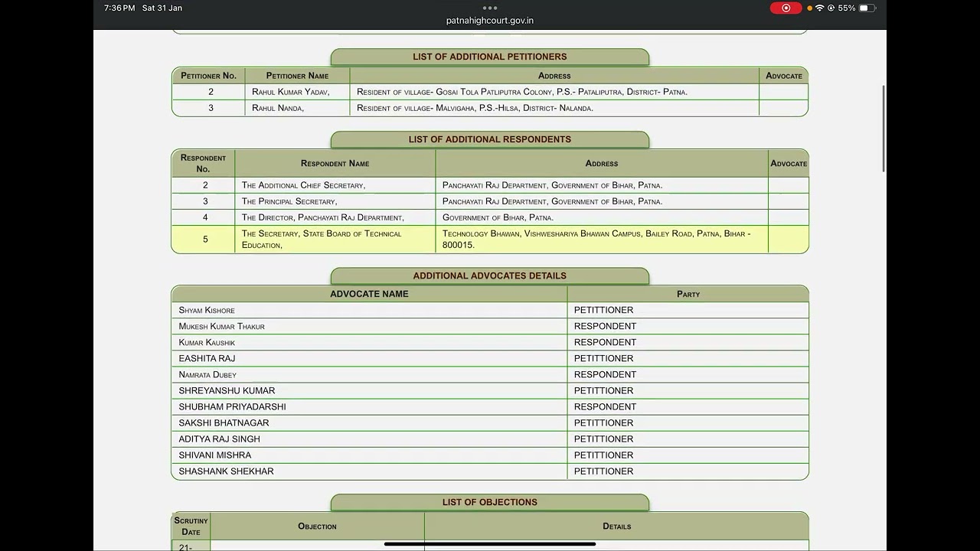Click 'Petitioner No.' column header

click(x=208, y=76)
